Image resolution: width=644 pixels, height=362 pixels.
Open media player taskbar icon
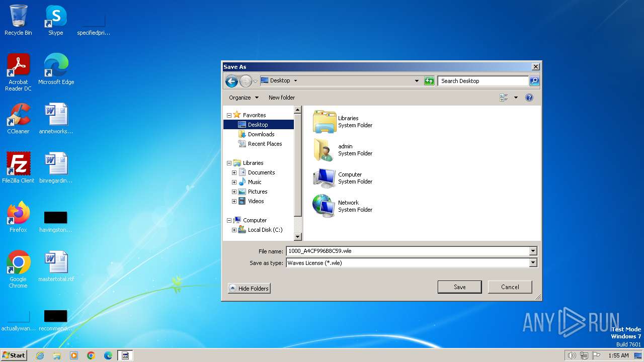pyautogui.click(x=74, y=355)
